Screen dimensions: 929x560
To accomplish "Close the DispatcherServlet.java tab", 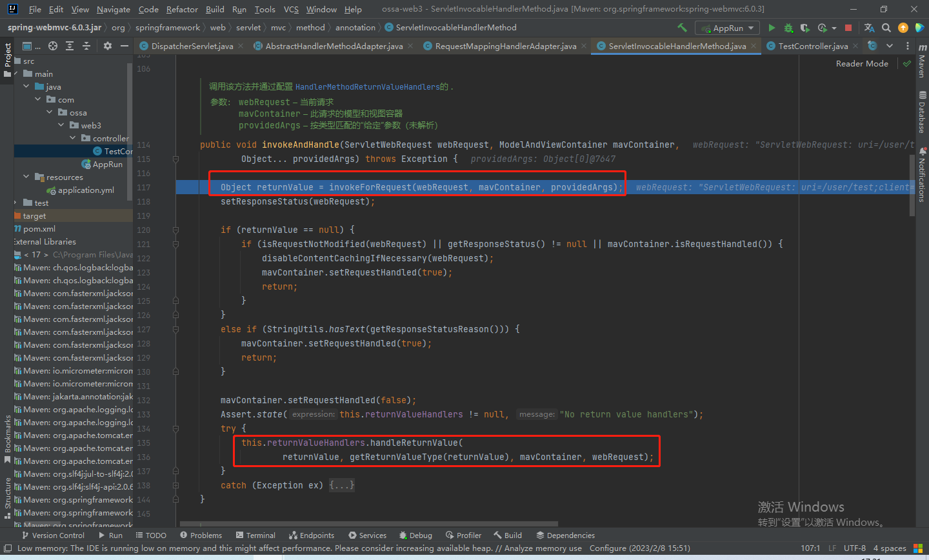I will 241,46.
